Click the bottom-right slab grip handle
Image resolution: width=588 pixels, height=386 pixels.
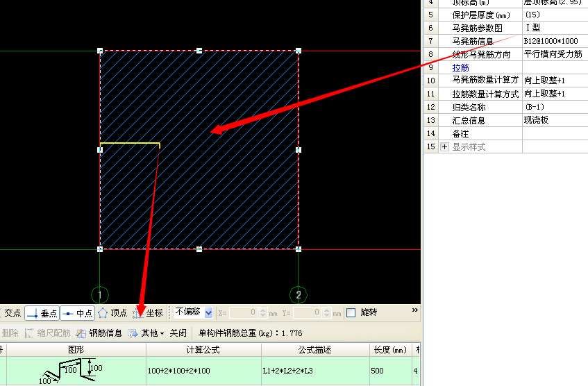[299, 249]
